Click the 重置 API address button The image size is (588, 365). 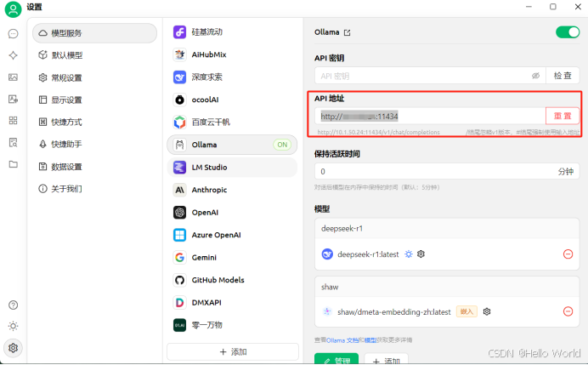point(563,116)
